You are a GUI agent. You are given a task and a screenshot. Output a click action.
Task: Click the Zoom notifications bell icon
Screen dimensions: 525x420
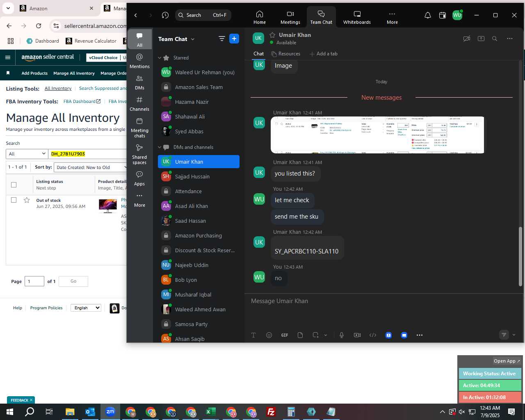coord(427,15)
